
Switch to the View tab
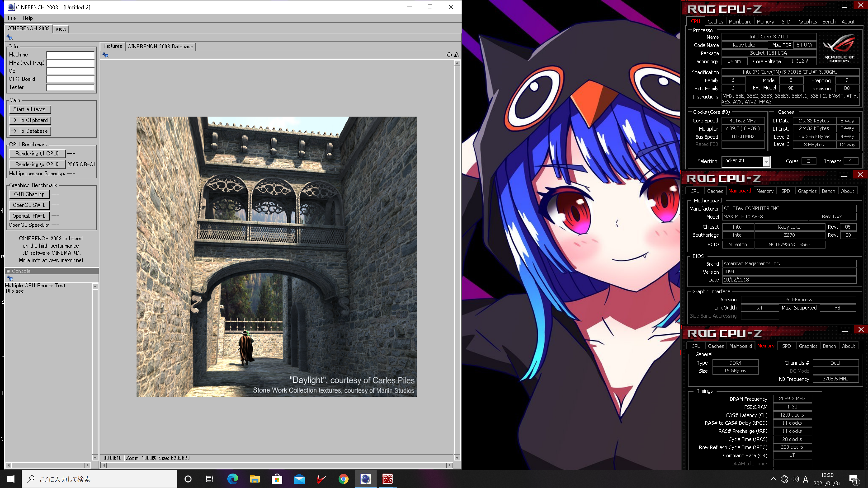61,29
